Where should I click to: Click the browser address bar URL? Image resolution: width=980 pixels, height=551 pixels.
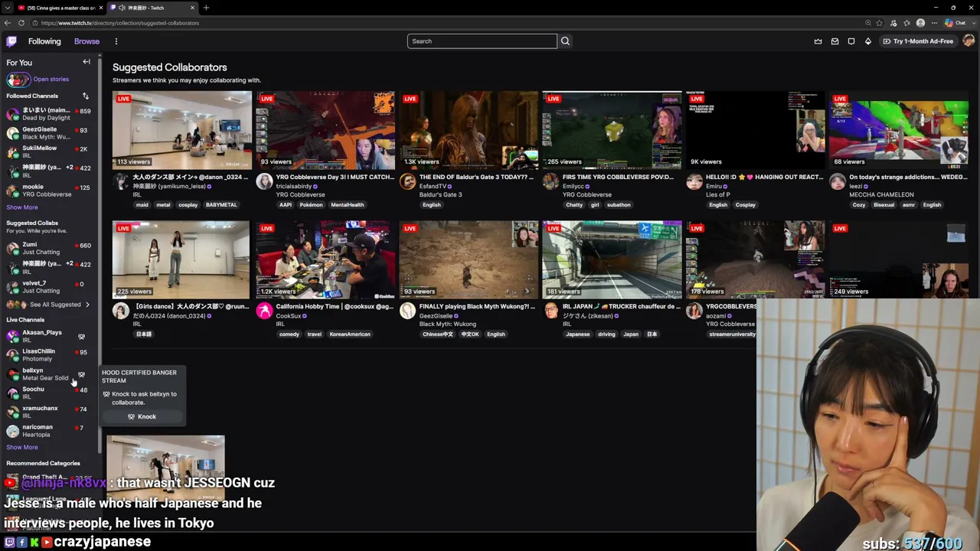click(120, 23)
